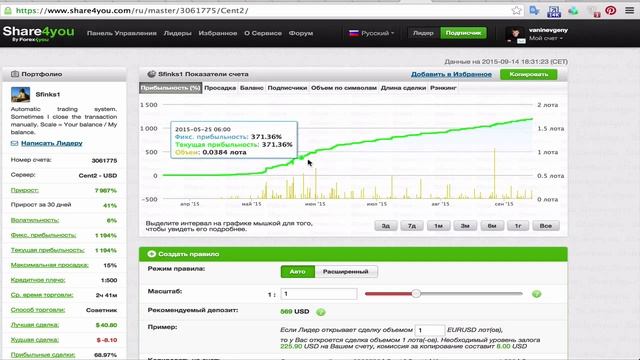Click the green Копировать button
The height and width of the screenshot is (360, 640).
point(529,74)
